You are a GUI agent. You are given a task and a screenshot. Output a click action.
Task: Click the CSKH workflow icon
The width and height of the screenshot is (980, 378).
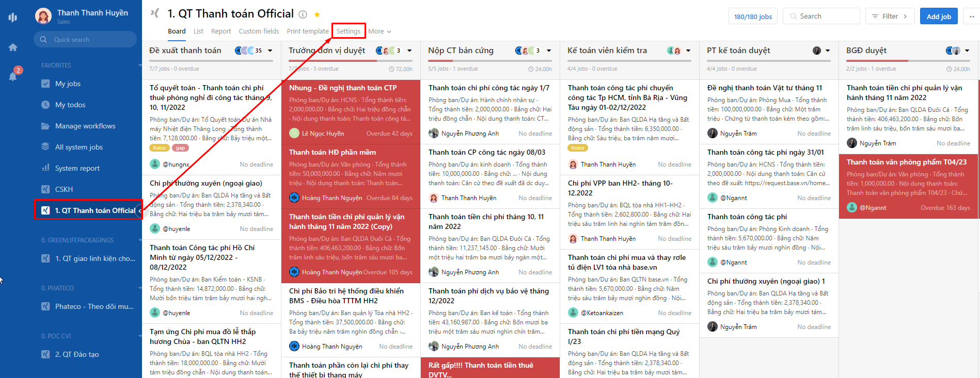point(45,189)
